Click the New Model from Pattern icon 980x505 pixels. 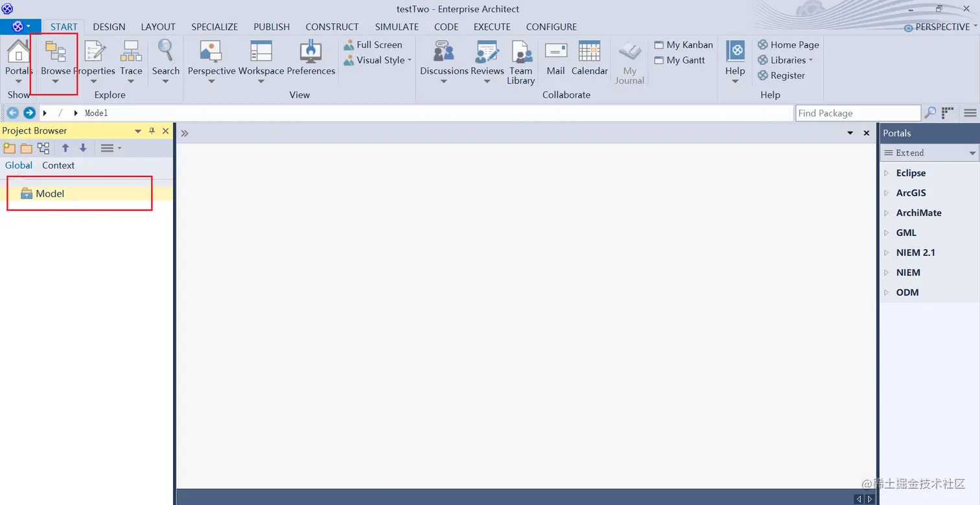pyautogui.click(x=10, y=148)
